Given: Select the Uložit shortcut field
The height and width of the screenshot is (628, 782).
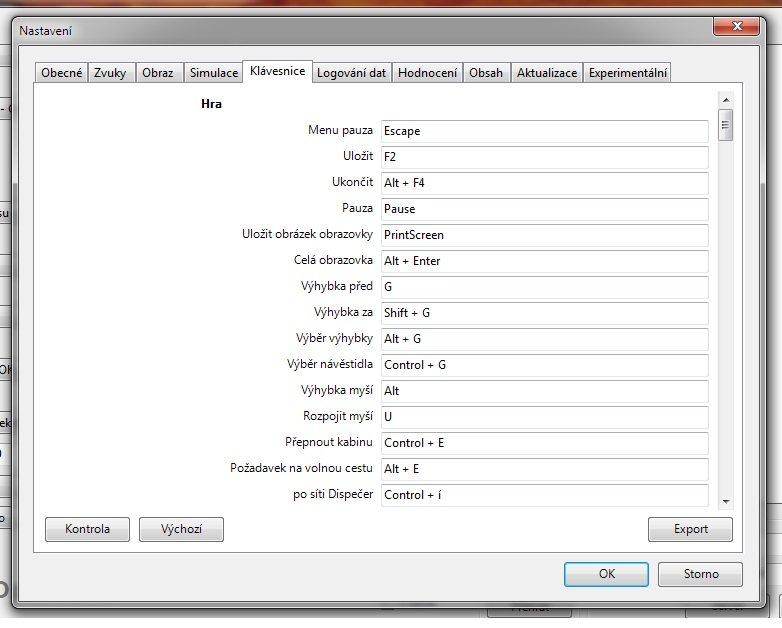Looking at the screenshot, I should (x=544, y=157).
